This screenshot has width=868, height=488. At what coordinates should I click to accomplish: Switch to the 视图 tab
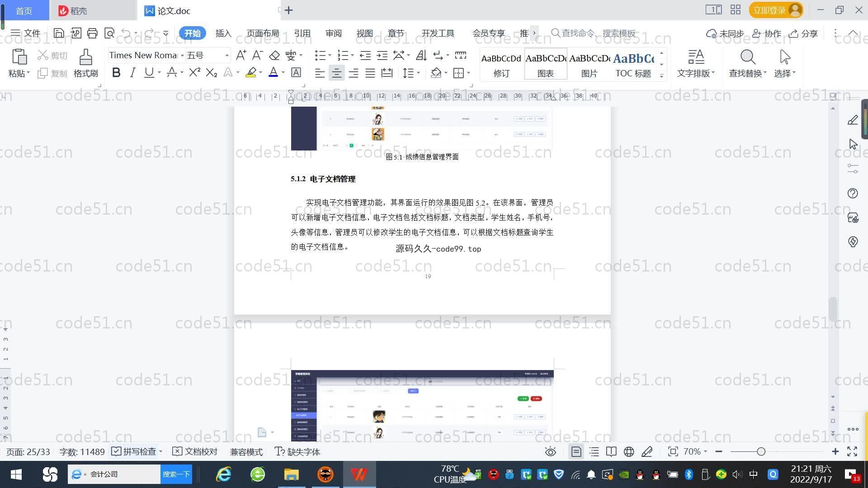click(x=365, y=33)
